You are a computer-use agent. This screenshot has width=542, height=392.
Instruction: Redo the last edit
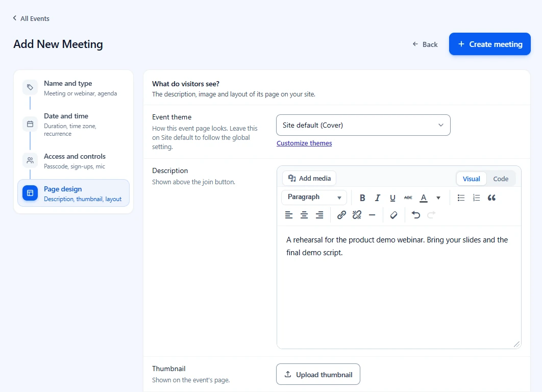431,215
